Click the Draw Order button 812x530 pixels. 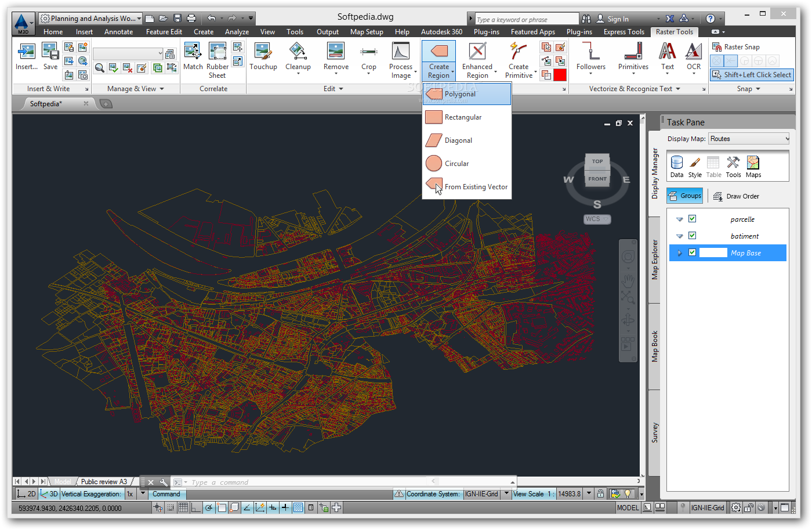click(x=736, y=196)
